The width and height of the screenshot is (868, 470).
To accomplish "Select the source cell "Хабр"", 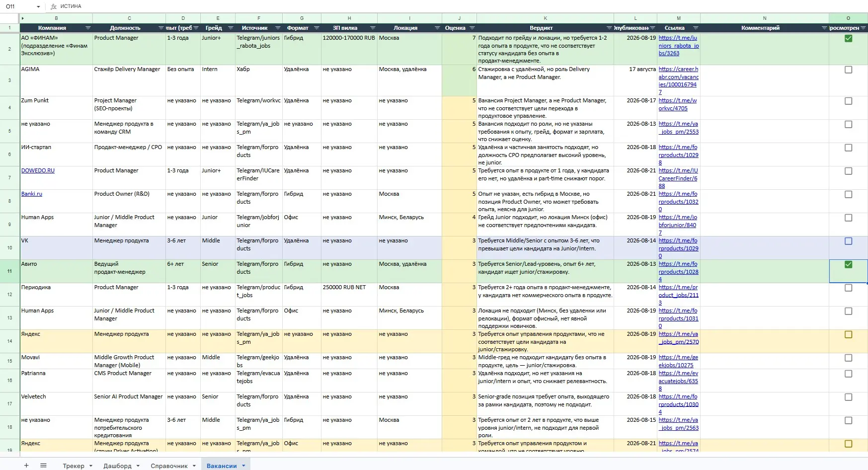I will (259, 80).
